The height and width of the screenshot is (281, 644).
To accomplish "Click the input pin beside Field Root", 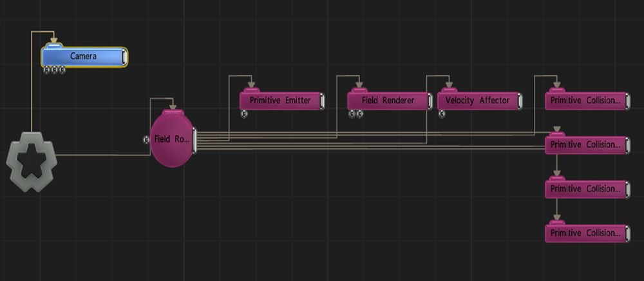I will click(x=146, y=140).
